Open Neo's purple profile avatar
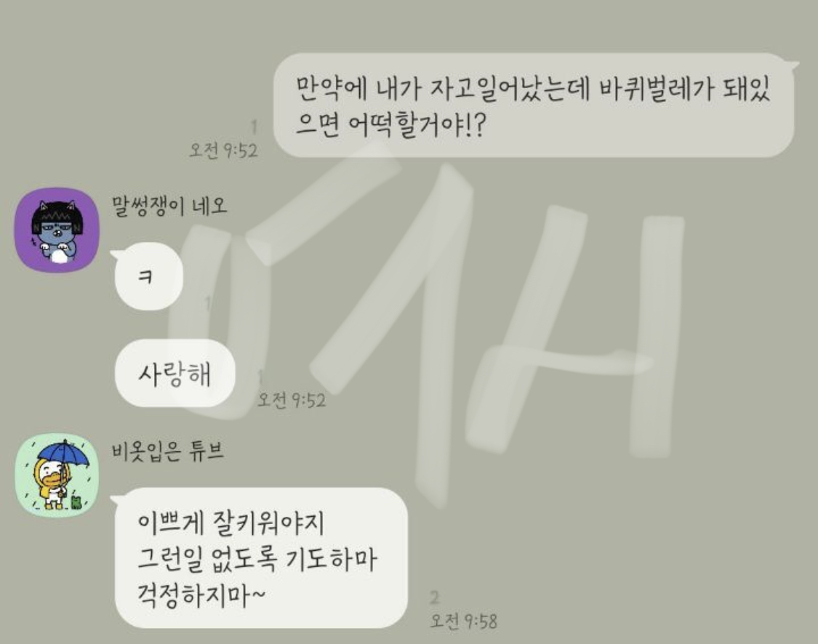 click(57, 230)
